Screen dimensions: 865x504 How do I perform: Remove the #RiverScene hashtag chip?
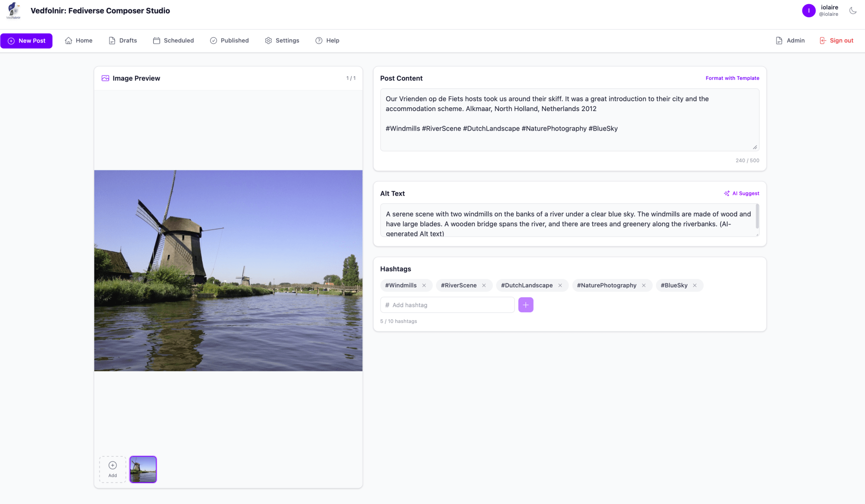[x=484, y=286]
